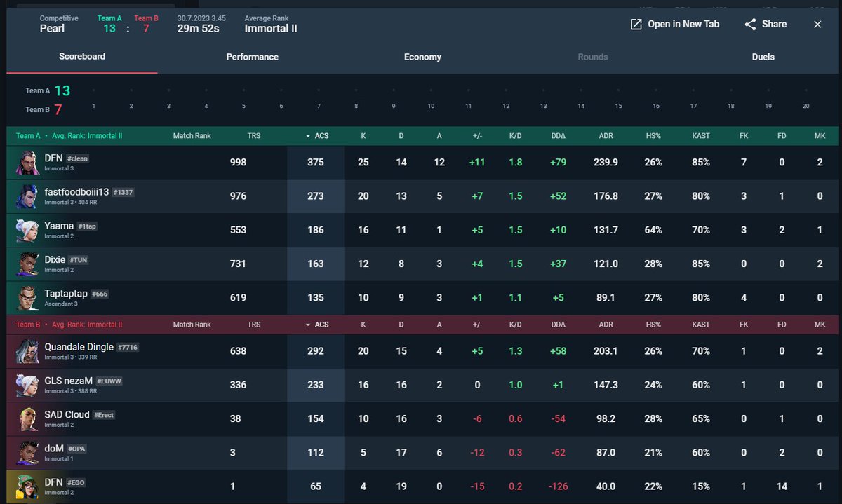Click the Open in New Tab button
842x504 pixels.
coord(675,25)
